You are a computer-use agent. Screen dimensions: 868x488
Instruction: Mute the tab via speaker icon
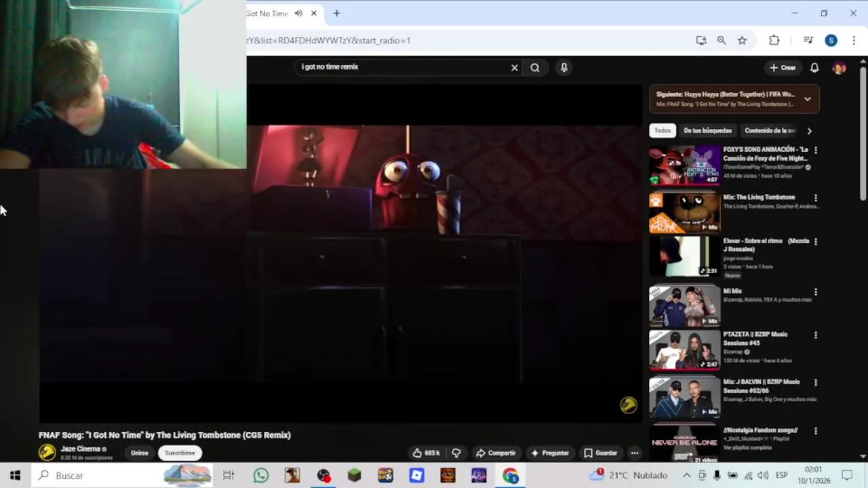[x=298, y=13]
